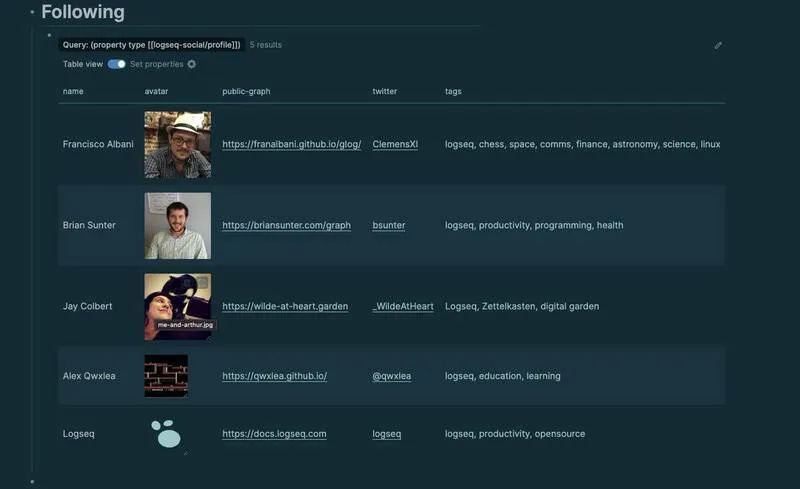Open the _WildeAtHeart twitter link
Image resolution: width=800 pixels, height=489 pixels.
[403, 306]
